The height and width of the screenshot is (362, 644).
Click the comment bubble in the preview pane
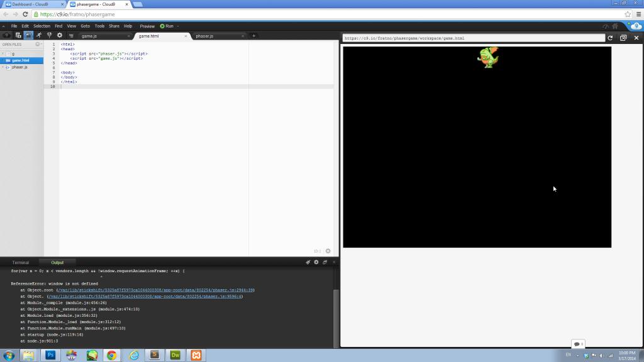[577, 344]
